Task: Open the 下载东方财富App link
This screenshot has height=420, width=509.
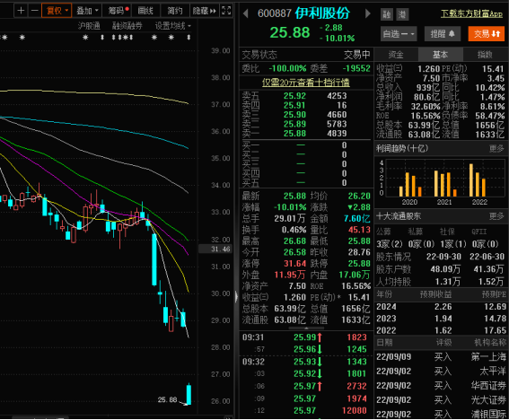Action: [471, 13]
